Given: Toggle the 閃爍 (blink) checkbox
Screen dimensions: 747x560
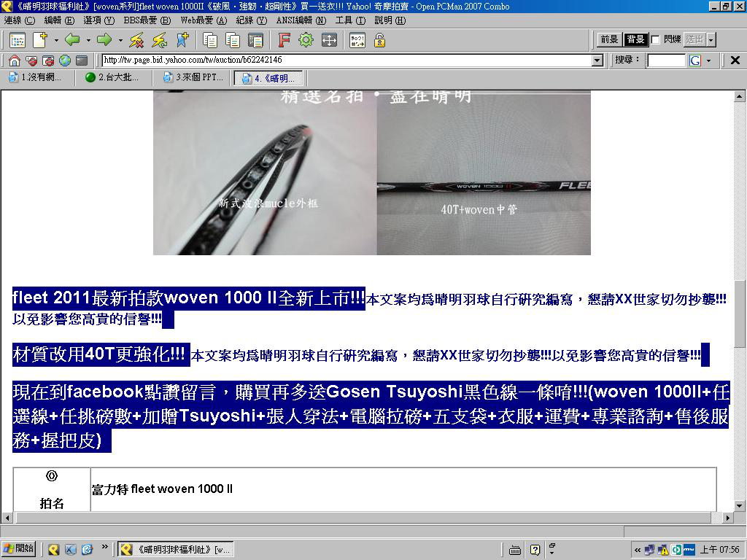Looking at the screenshot, I should 656,39.
